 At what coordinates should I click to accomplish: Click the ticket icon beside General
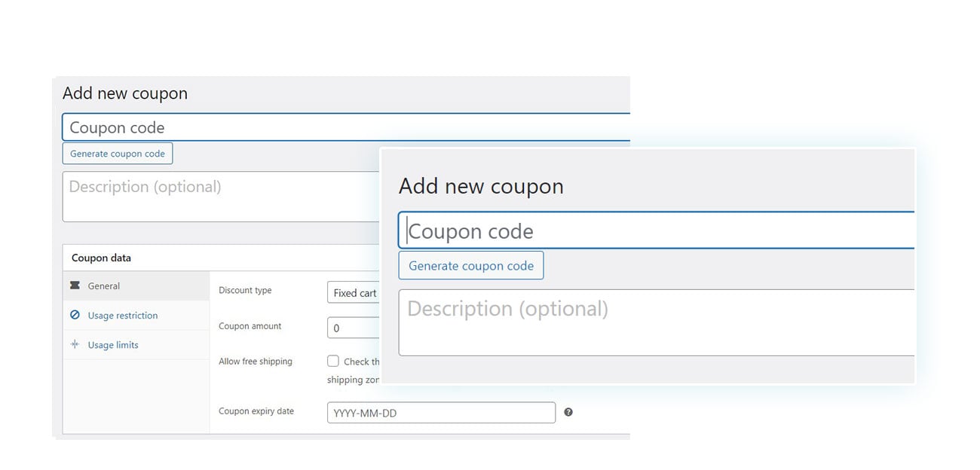75,285
